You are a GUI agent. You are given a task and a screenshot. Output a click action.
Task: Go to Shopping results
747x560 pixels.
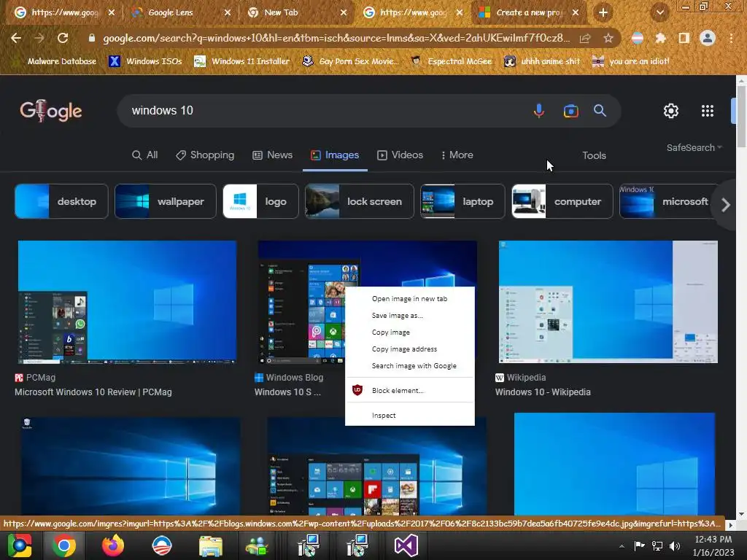tap(205, 155)
